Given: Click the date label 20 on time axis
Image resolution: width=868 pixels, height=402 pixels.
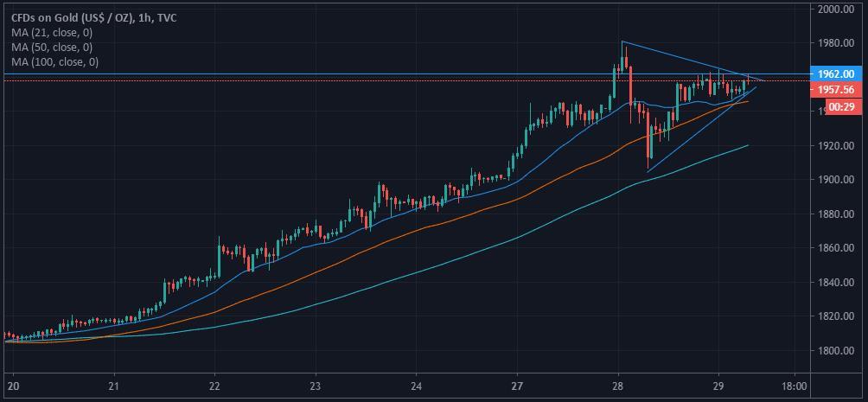Looking at the screenshot, I should click(13, 386).
